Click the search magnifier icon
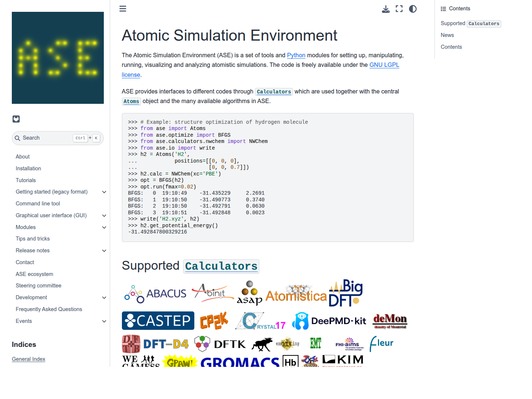Image resolution: width=532 pixels, height=399 pixels. (17, 138)
